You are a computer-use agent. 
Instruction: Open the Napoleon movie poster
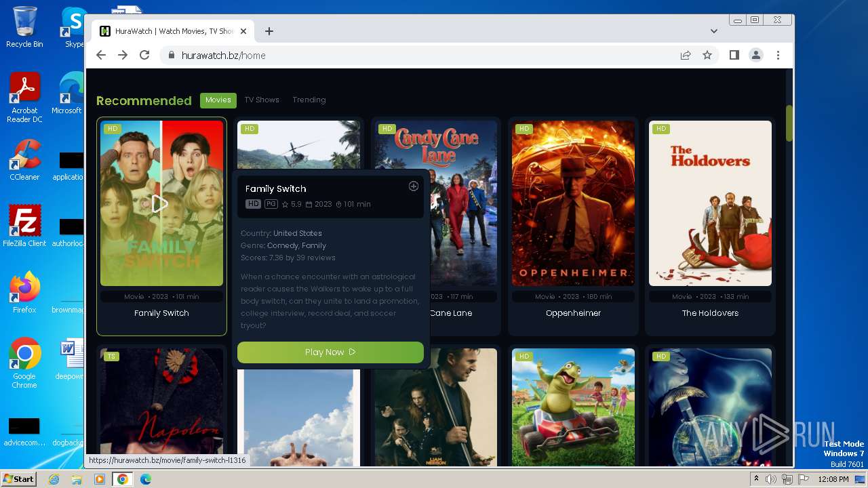[x=161, y=407]
